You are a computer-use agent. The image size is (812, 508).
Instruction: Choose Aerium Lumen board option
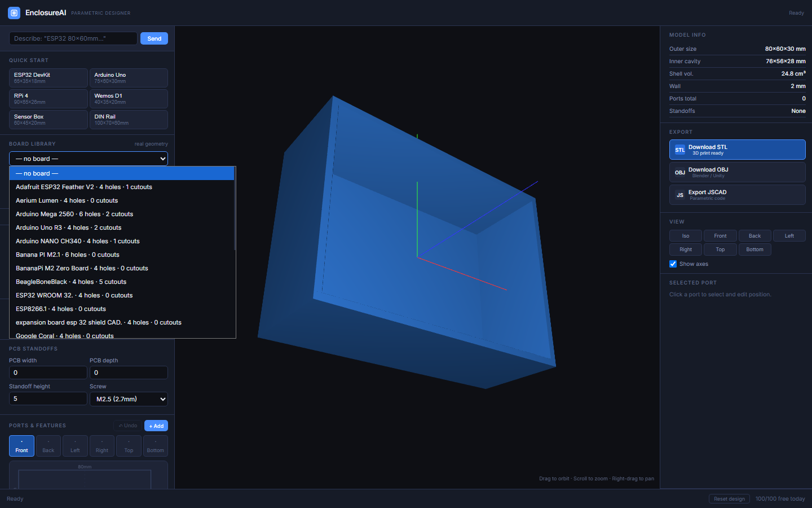click(x=122, y=200)
